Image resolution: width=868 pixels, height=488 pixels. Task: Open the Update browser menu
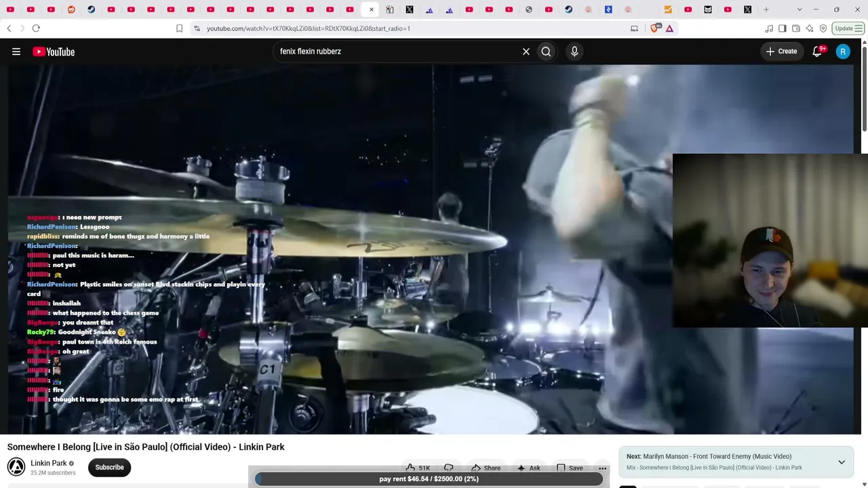(848, 28)
